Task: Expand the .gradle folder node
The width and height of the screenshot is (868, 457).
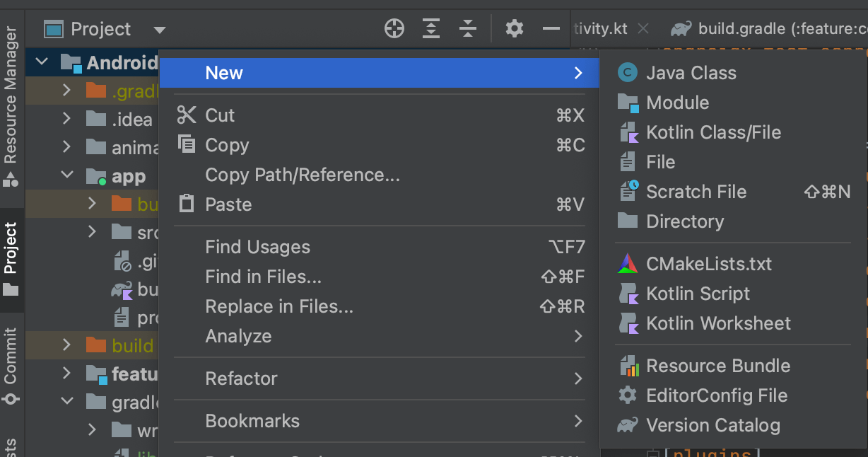Action: tap(66, 91)
